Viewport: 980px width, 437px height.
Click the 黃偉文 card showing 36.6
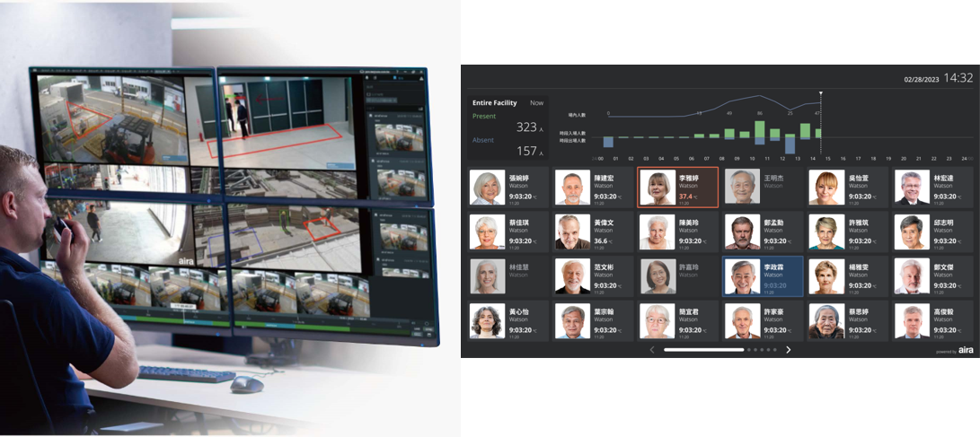[591, 232]
